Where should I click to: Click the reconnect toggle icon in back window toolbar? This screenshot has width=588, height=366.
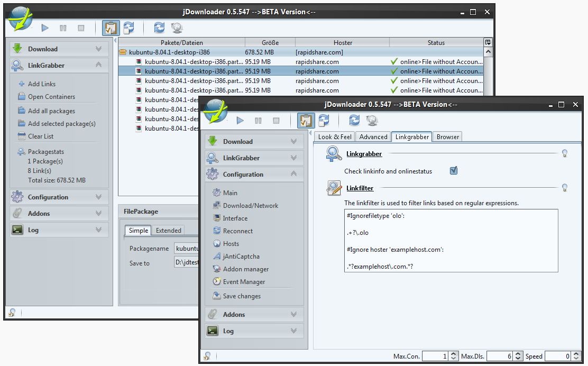click(129, 28)
